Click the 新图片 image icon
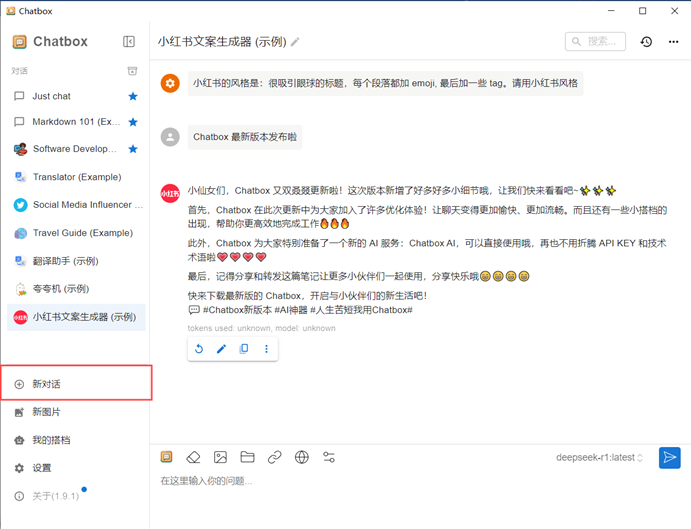Screen dimensions: 691x529 pyautogui.click(x=19, y=413)
